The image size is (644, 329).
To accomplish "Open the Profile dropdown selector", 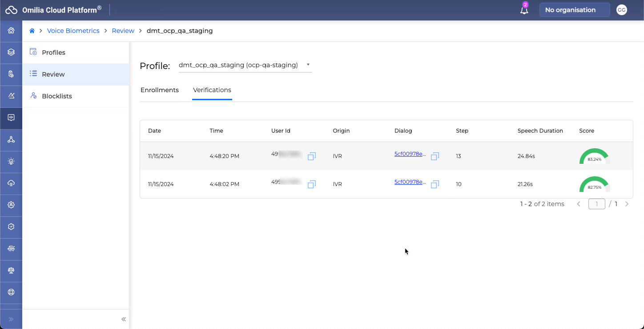I will (245, 65).
